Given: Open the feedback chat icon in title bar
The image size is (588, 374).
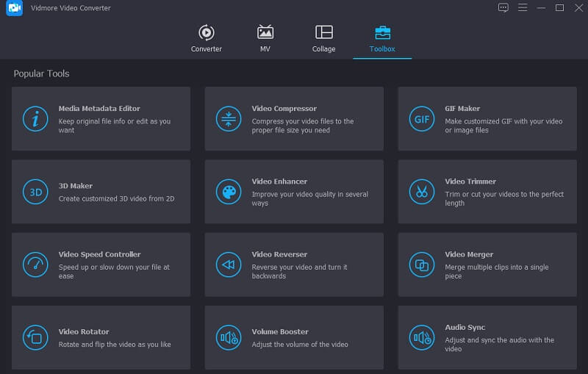Looking at the screenshot, I should [503, 8].
